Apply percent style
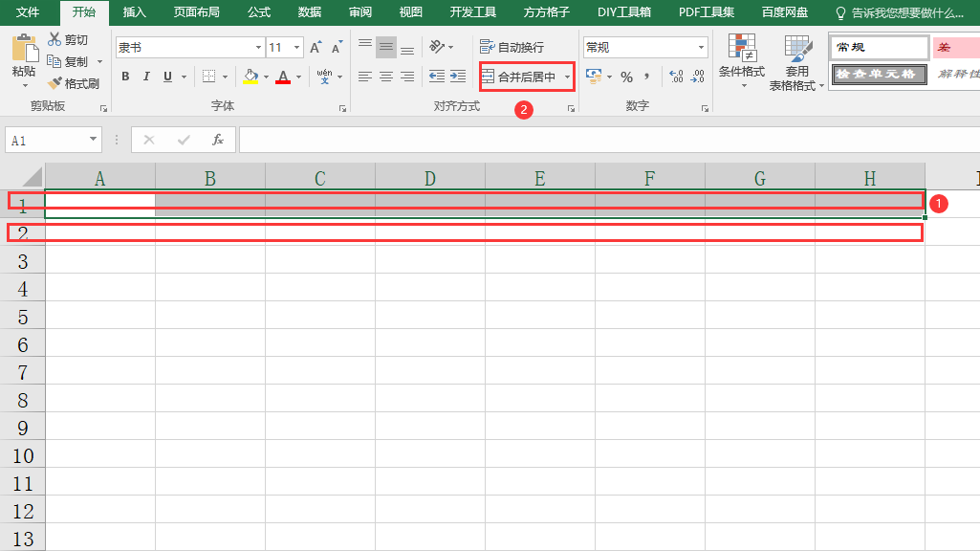The image size is (980, 551). click(x=627, y=77)
